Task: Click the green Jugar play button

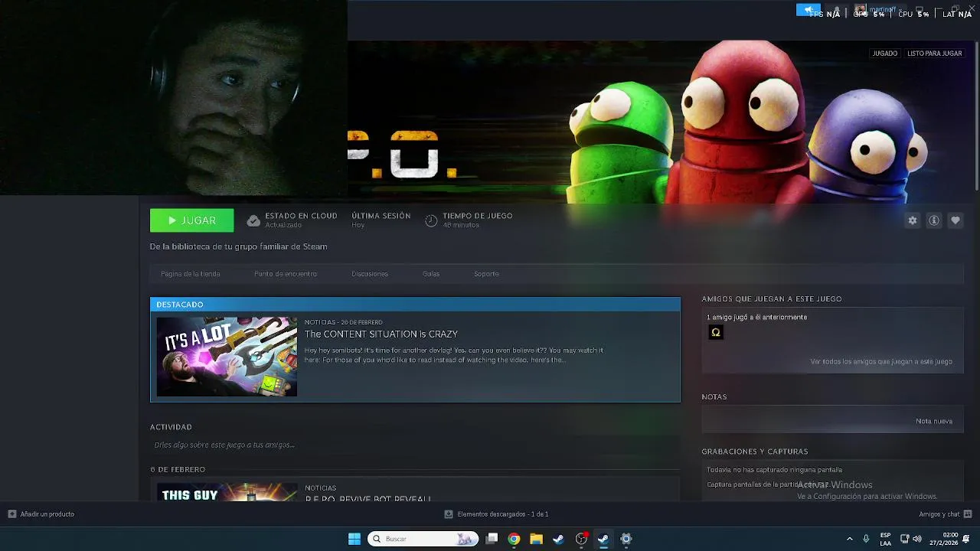Action: (x=191, y=220)
